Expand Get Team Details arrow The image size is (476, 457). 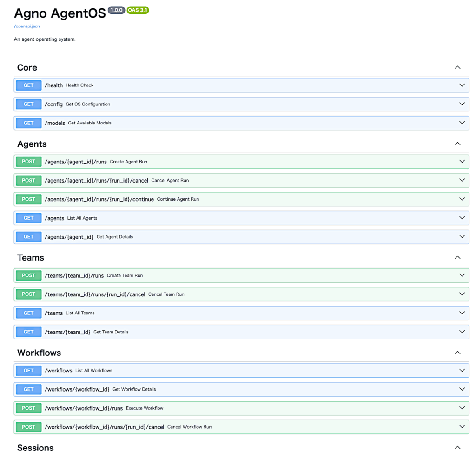point(462,332)
